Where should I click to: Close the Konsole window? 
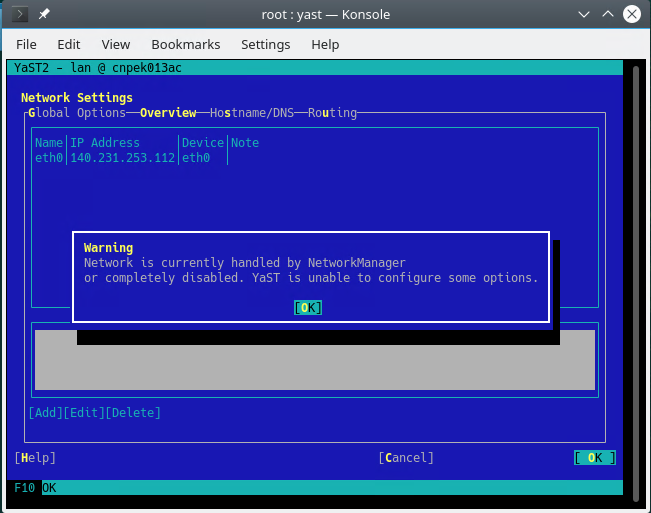click(632, 14)
